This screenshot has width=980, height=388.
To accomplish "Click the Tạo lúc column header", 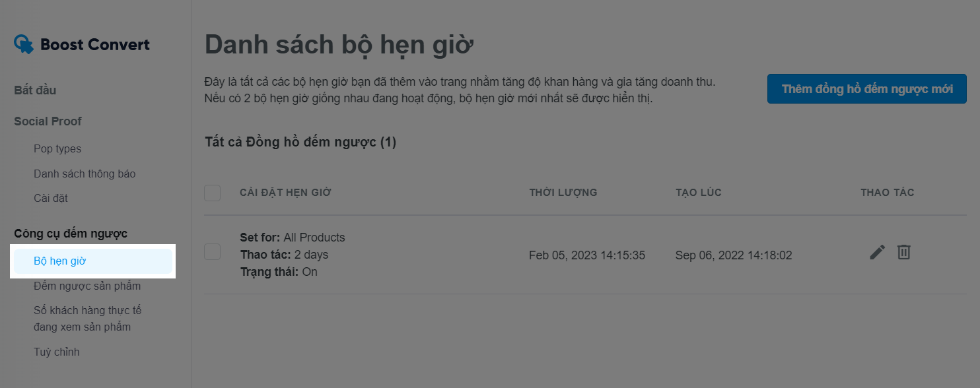I will (x=698, y=193).
